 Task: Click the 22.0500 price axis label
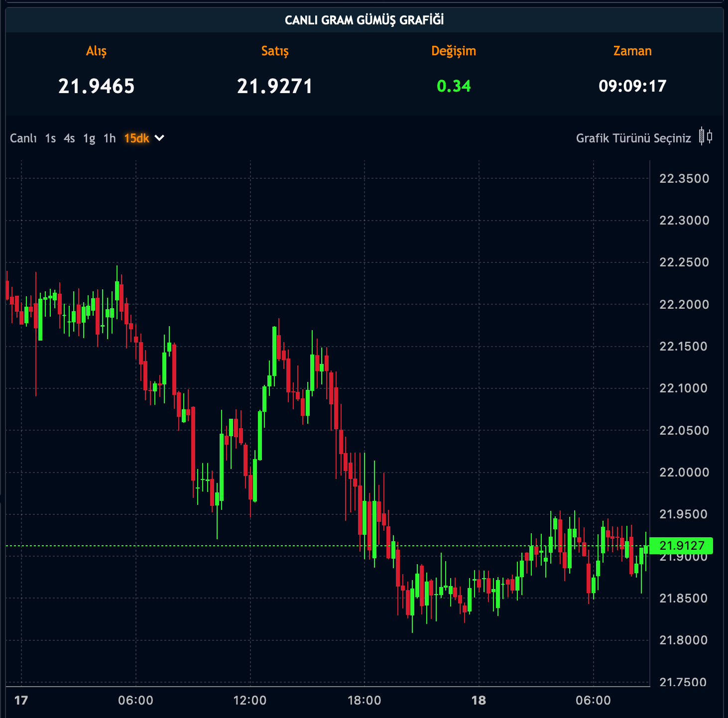click(x=684, y=430)
